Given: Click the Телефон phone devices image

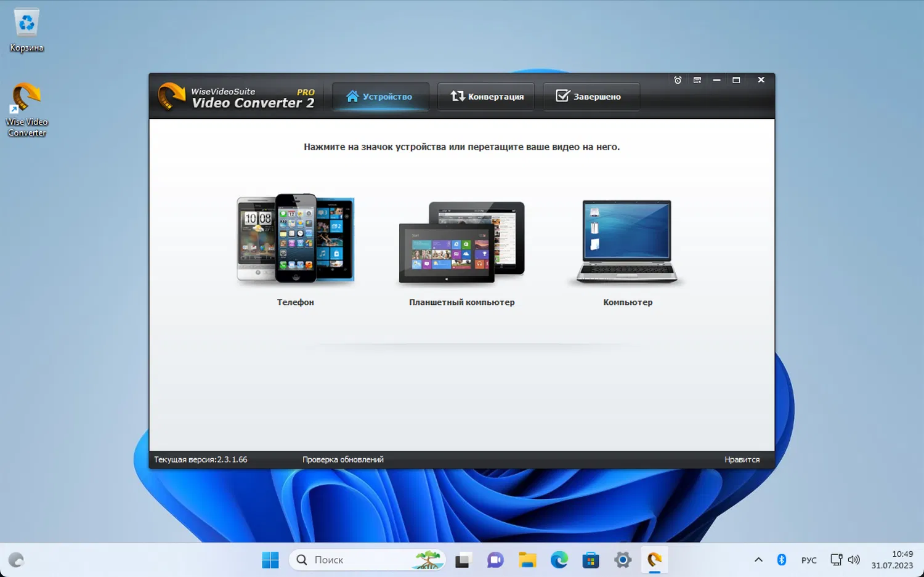Looking at the screenshot, I should (295, 239).
